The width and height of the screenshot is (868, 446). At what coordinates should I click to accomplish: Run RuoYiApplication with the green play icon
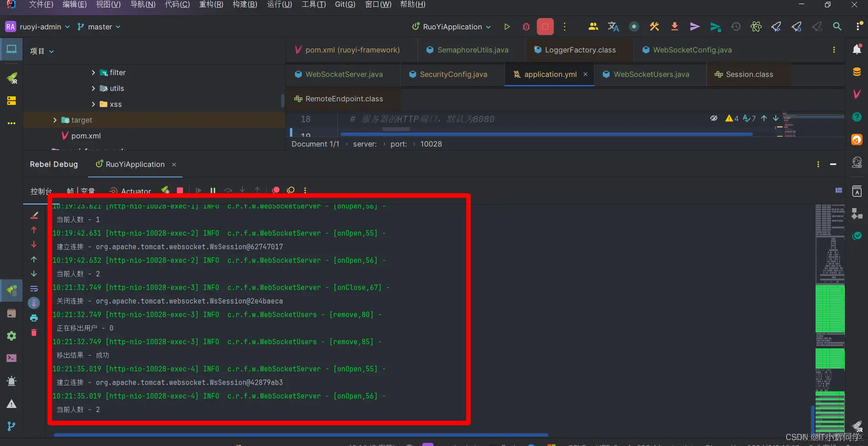click(507, 27)
